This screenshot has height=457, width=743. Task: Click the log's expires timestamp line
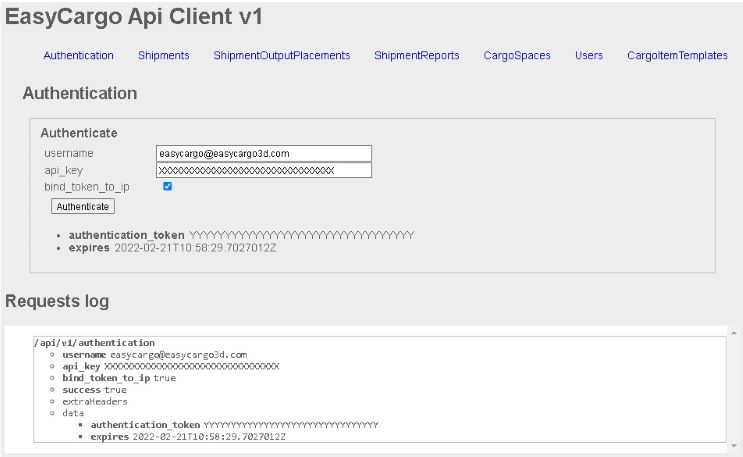[x=188, y=437]
